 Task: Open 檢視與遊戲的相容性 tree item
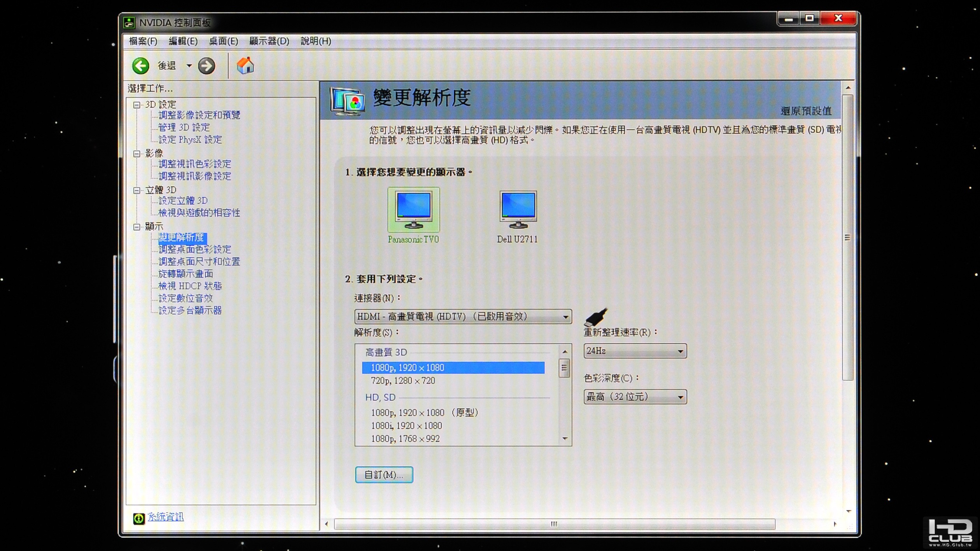tap(199, 213)
